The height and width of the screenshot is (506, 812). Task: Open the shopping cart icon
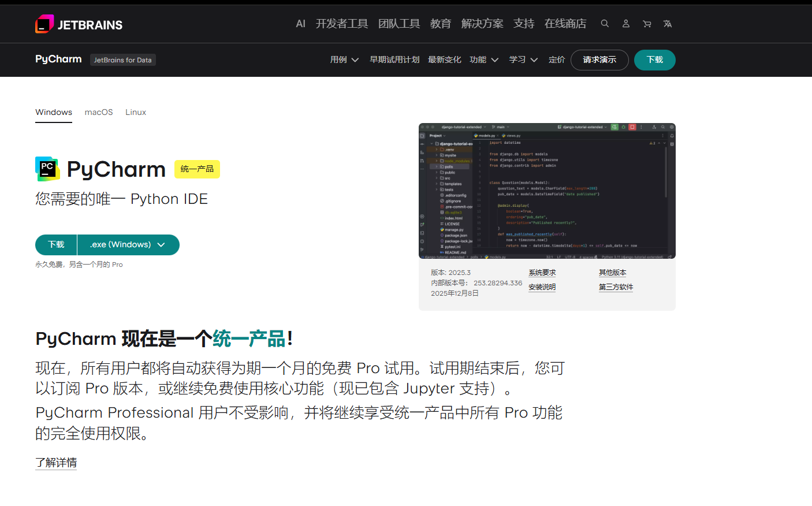tap(647, 24)
